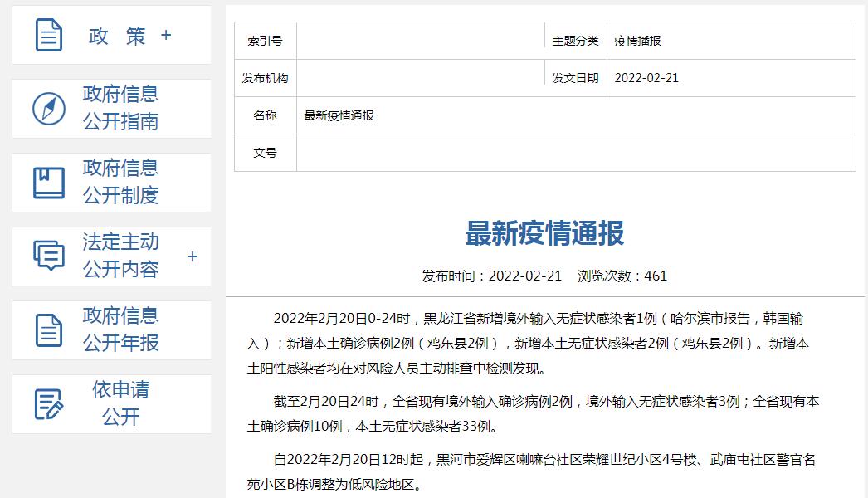Click the document icon beside 政策
Viewport: 868px width, 498px height.
(49, 35)
